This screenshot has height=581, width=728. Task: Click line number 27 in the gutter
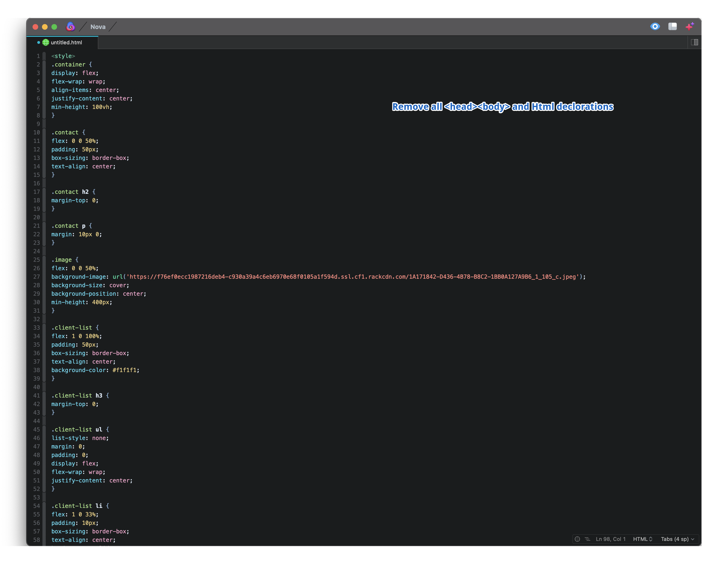coord(37,277)
